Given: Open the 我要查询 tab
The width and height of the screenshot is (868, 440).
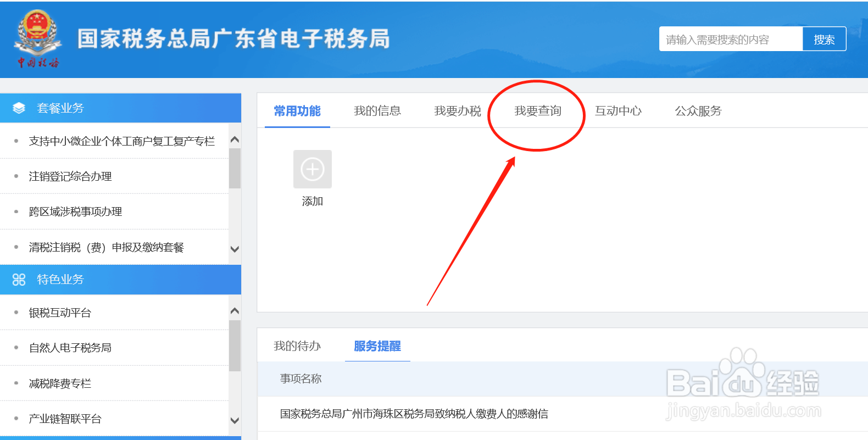Looking at the screenshot, I should point(538,111).
